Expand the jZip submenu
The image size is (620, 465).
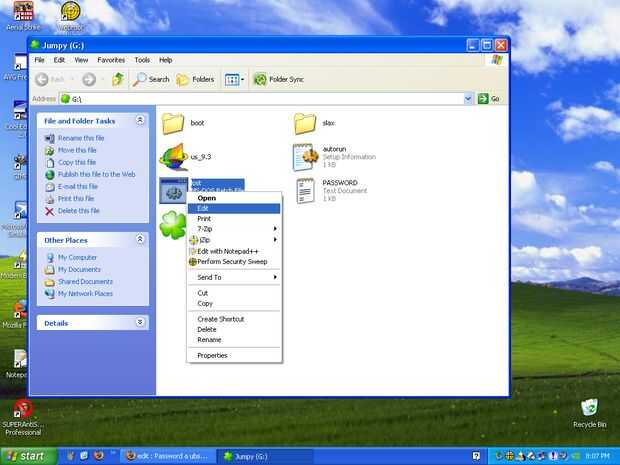pyautogui.click(x=234, y=240)
